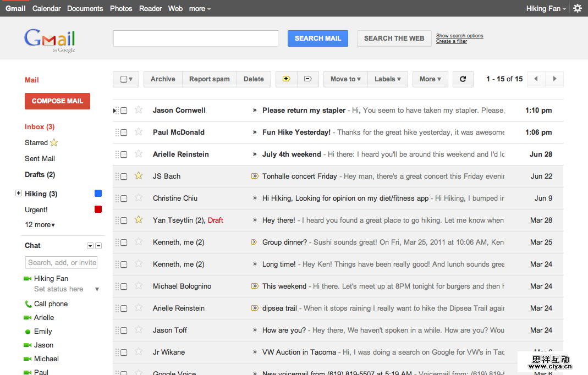The width and height of the screenshot is (588, 375).
Task: Tick checkbox for Michael Bolognino email
Action: click(124, 286)
